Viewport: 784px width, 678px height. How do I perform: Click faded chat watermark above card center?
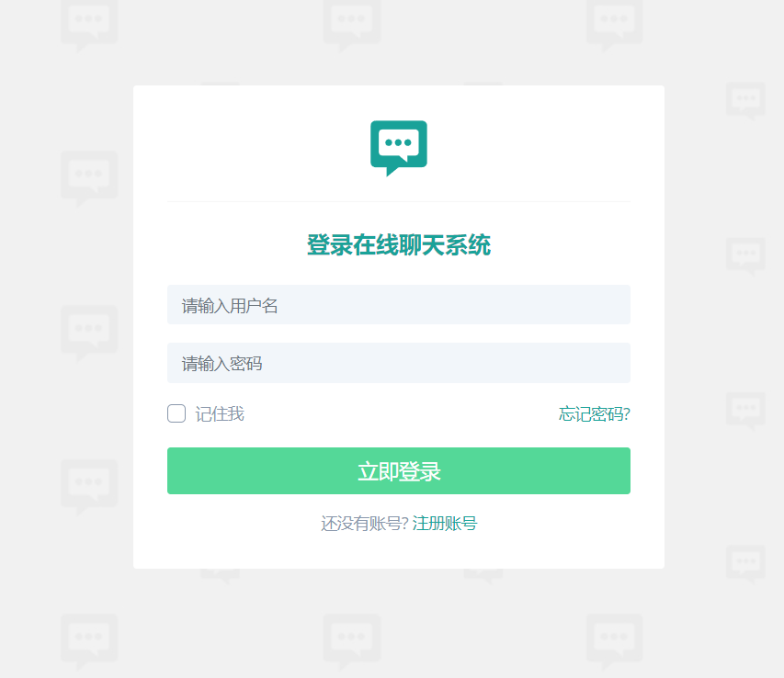tap(351, 25)
